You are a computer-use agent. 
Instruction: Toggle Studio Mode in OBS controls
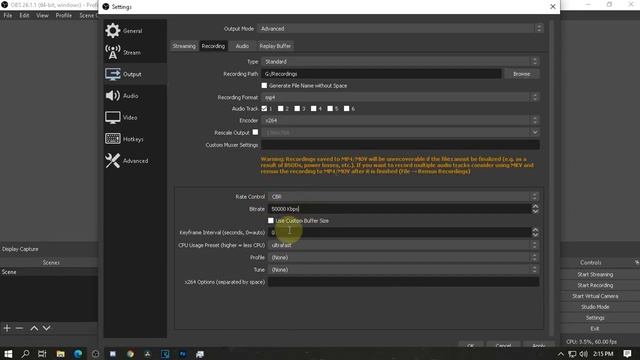tap(595, 307)
